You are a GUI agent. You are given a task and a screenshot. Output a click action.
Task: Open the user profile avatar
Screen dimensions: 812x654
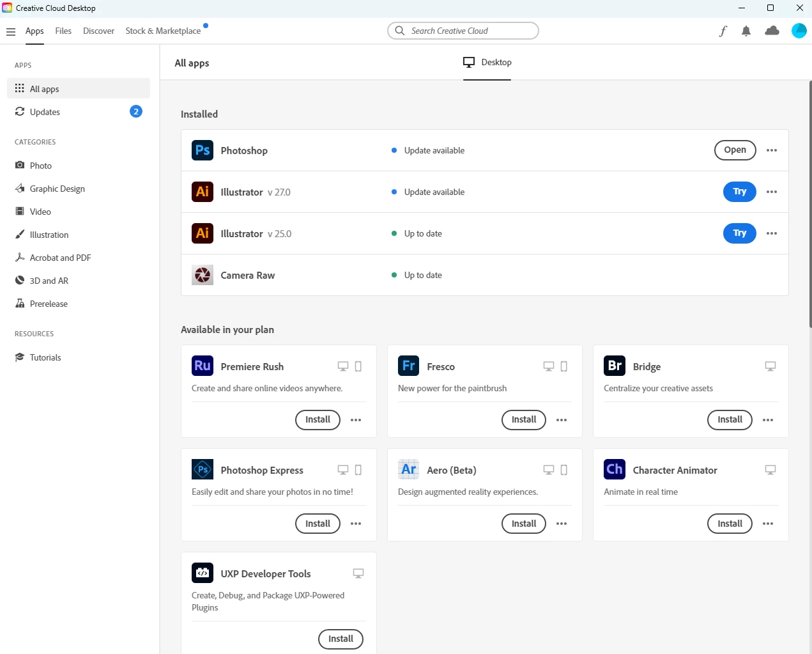pyautogui.click(x=799, y=31)
